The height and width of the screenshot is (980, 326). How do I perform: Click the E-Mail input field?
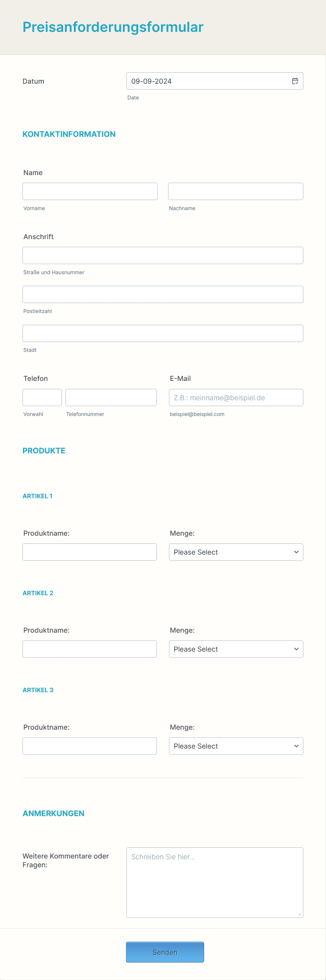point(236,397)
